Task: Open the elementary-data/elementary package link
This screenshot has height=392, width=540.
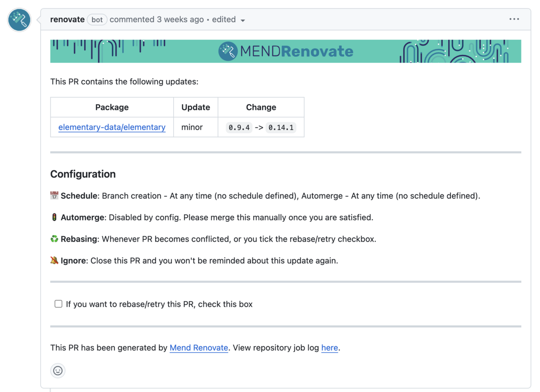Action: 112,127
